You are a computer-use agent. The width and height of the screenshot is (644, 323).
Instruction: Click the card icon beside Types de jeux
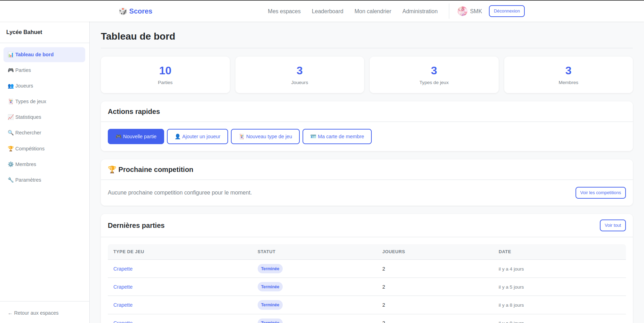coord(11,101)
